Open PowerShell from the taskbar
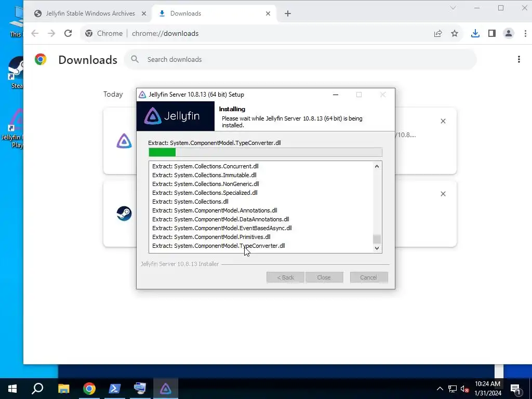The image size is (532, 399). 115,389
